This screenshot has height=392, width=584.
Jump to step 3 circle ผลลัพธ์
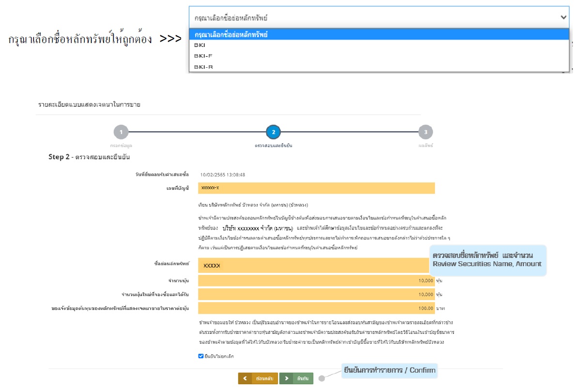coord(425,132)
